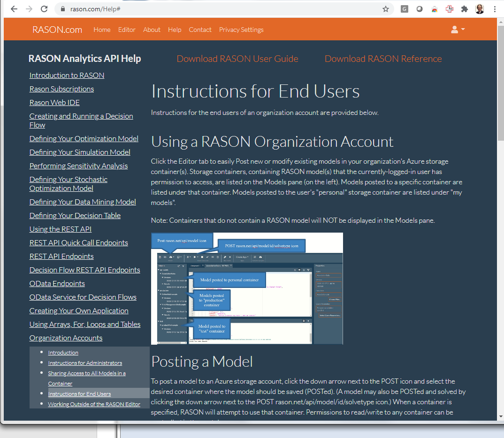504x438 pixels.
Task: Click the browser forward arrow
Action: click(x=29, y=9)
